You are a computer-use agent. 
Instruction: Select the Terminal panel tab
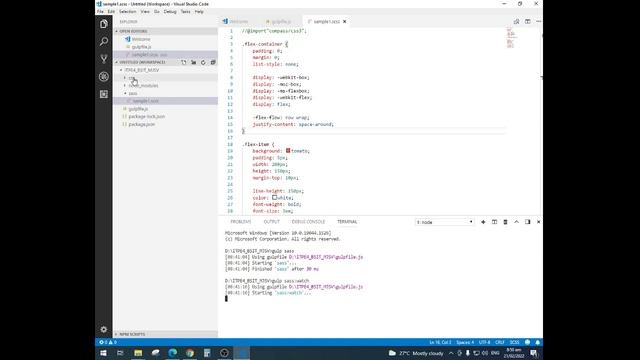click(347, 222)
